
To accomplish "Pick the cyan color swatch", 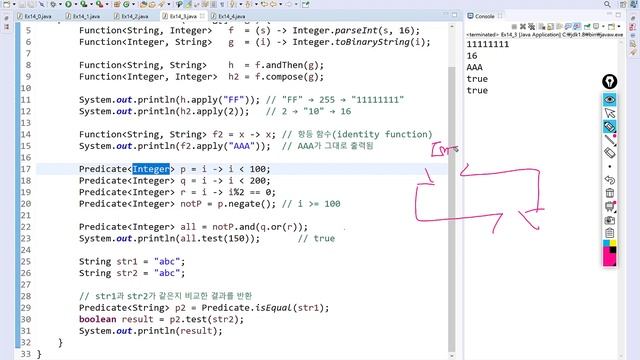I will tap(606, 243).
